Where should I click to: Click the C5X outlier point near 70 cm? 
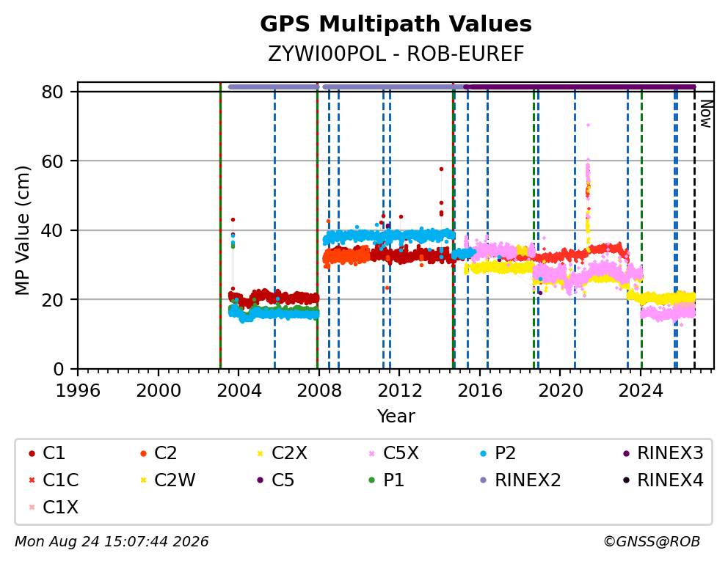[589, 125]
